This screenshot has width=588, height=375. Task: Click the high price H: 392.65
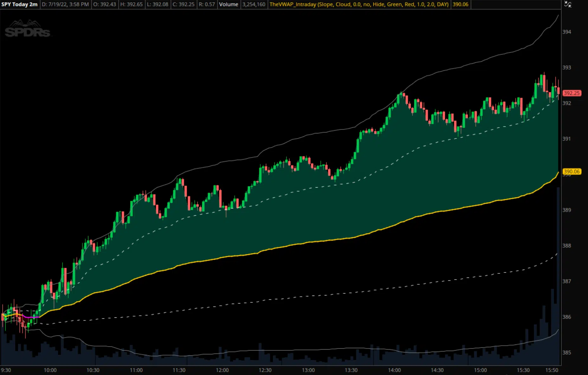point(132,4)
